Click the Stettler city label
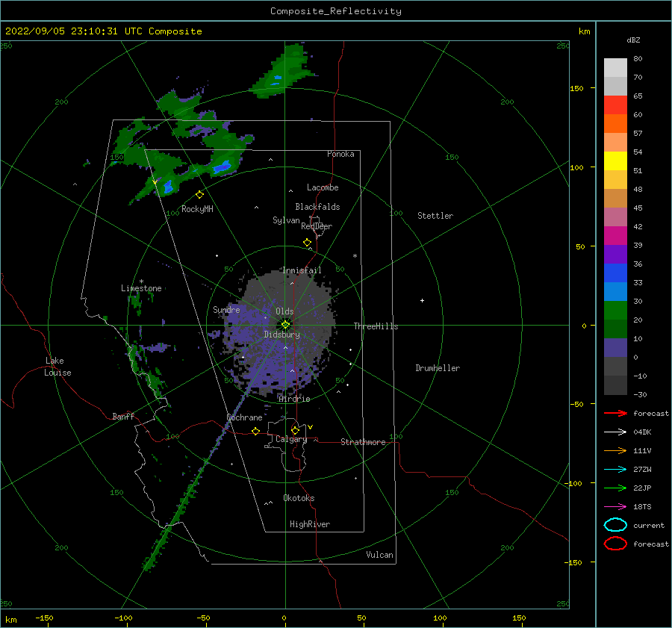Image resolution: width=672 pixels, height=628 pixels. click(x=435, y=216)
